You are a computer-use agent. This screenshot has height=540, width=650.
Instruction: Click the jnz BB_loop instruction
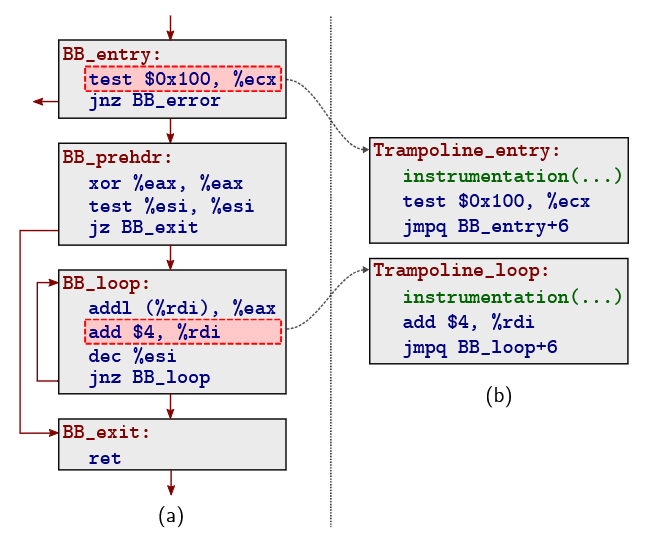coord(149,378)
